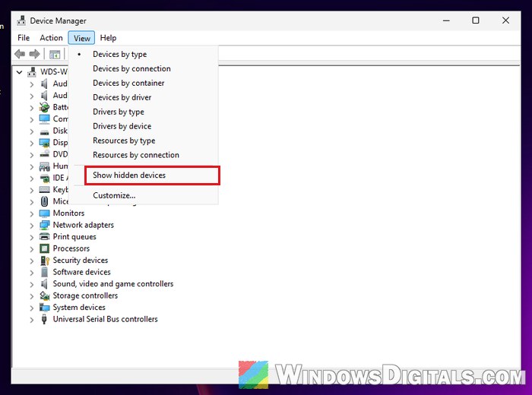Image resolution: width=532 pixels, height=395 pixels.
Task: Click the Processors chip icon
Action: 44,248
